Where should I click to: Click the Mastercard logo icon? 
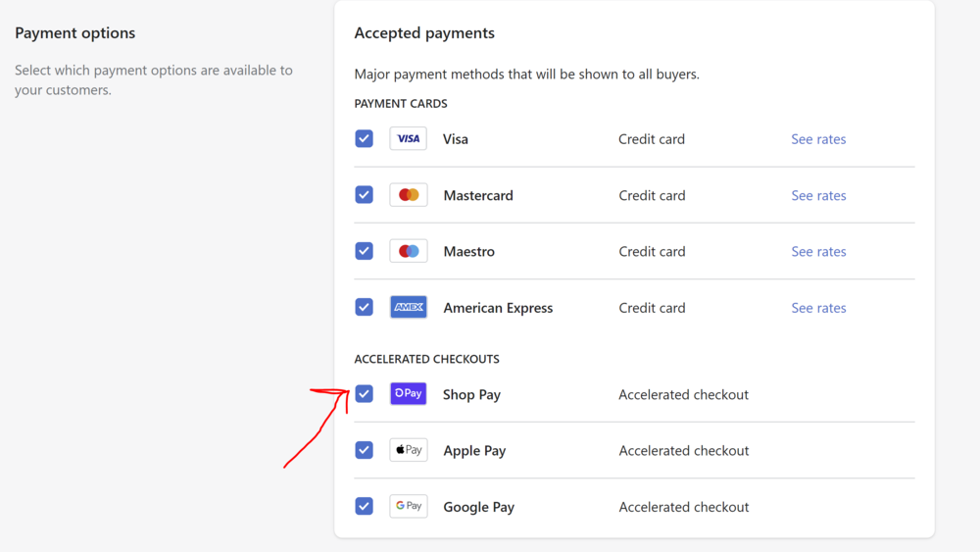coord(408,195)
